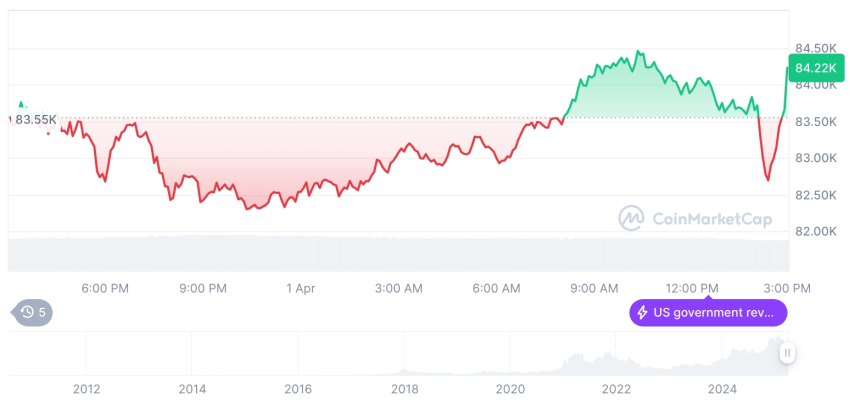The height and width of the screenshot is (401, 860).
Task: Select 2016 on the overview timeline
Action: pyautogui.click(x=296, y=389)
